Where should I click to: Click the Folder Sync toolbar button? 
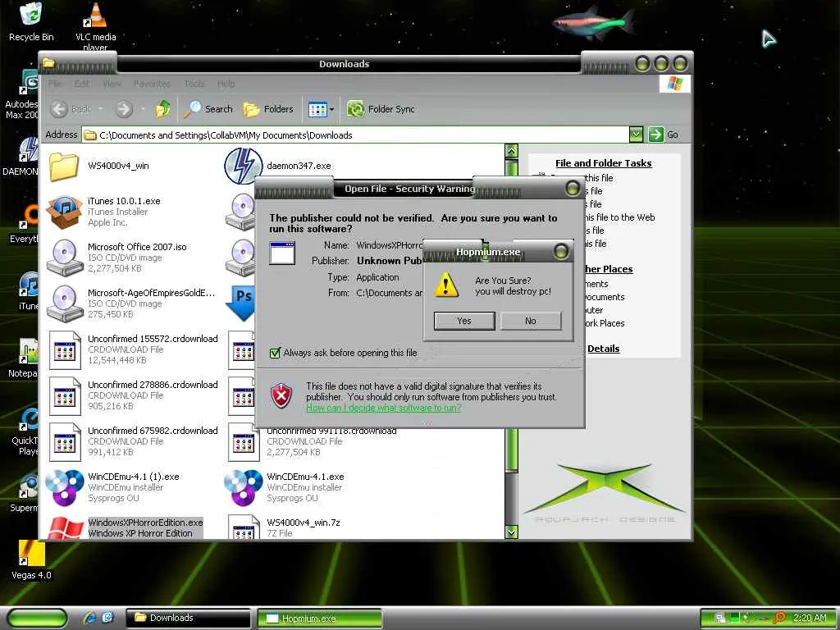pyautogui.click(x=381, y=109)
